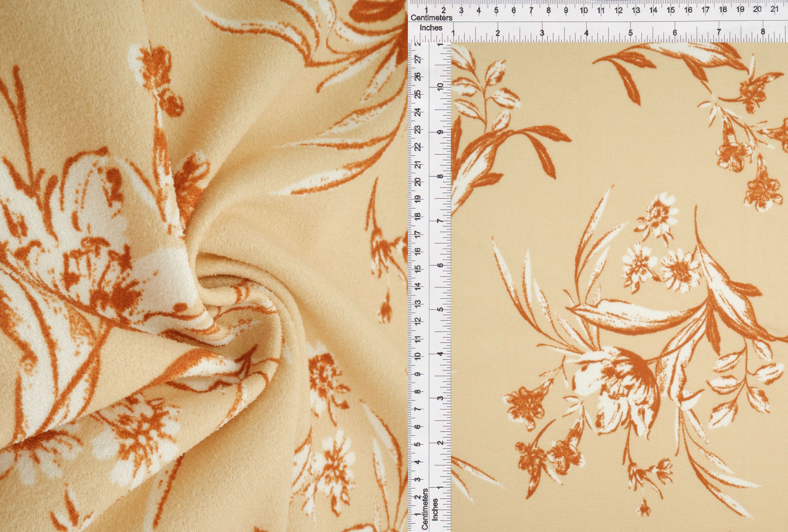Click the 1 cm mark on horizontal ruler
This screenshot has height=532, width=788.
coord(426,11)
